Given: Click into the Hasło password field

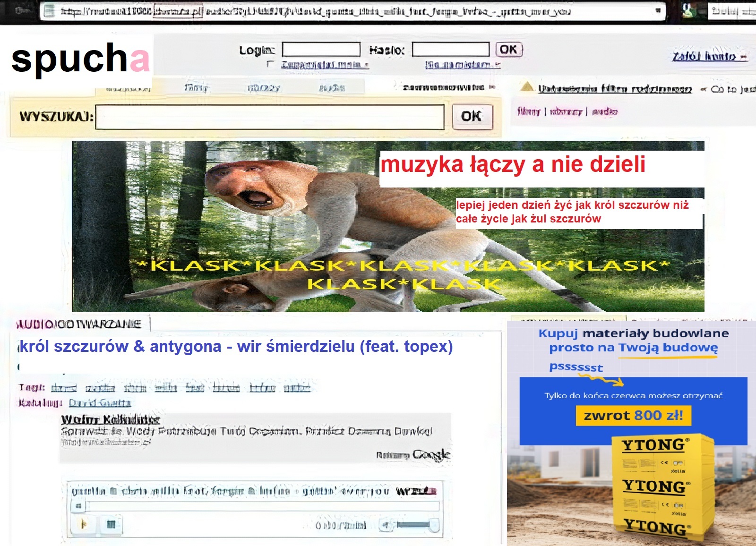Looking at the screenshot, I should [451, 50].
